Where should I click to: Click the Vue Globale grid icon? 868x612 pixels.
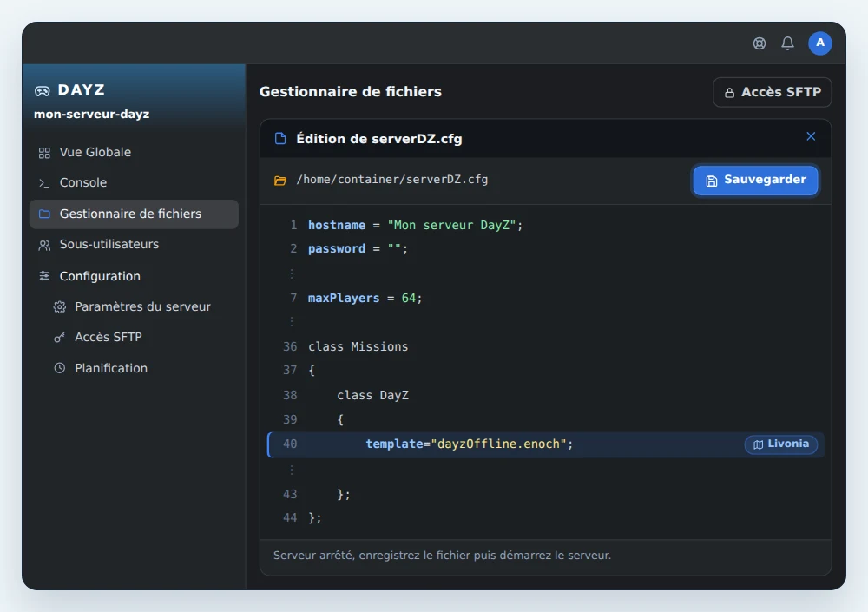44,153
